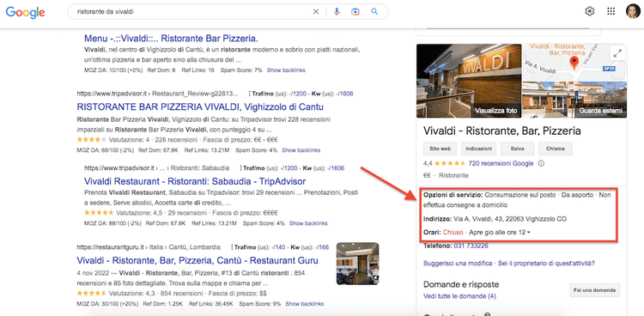Screen dimensions: 644x316
Task: Show backlinks for Menu Vivaldi result
Action: click(286, 70)
